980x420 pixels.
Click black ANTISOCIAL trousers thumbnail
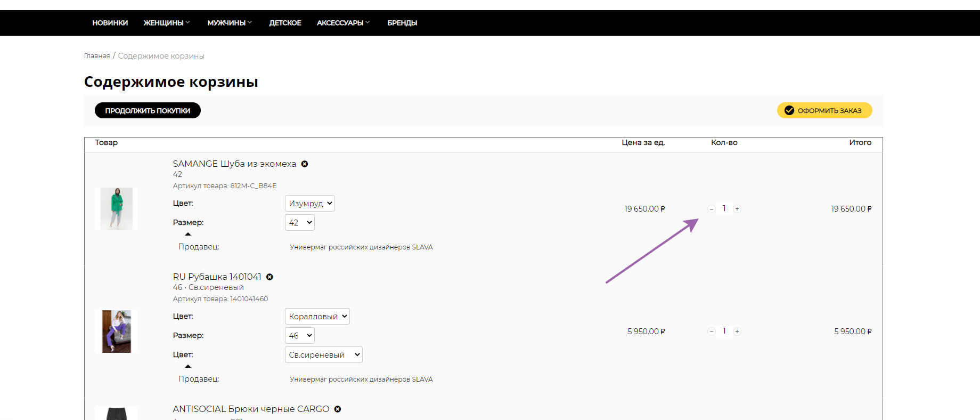pos(117,413)
